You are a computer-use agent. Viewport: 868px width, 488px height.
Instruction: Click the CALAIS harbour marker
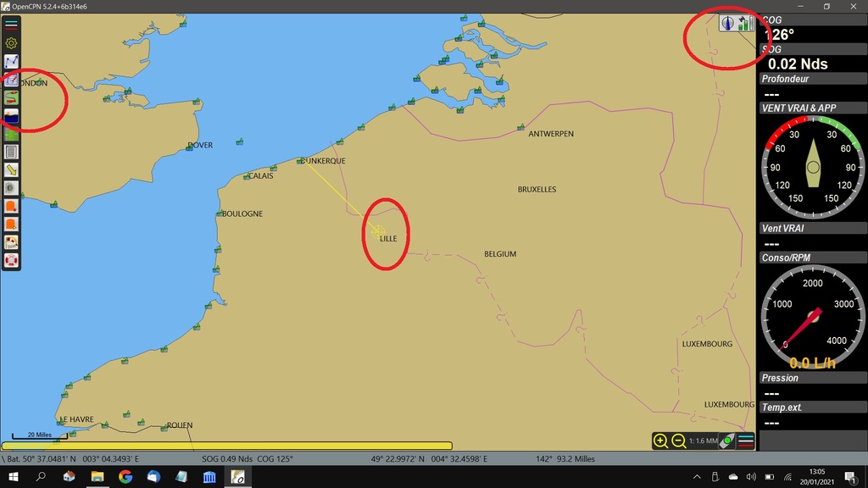click(247, 176)
